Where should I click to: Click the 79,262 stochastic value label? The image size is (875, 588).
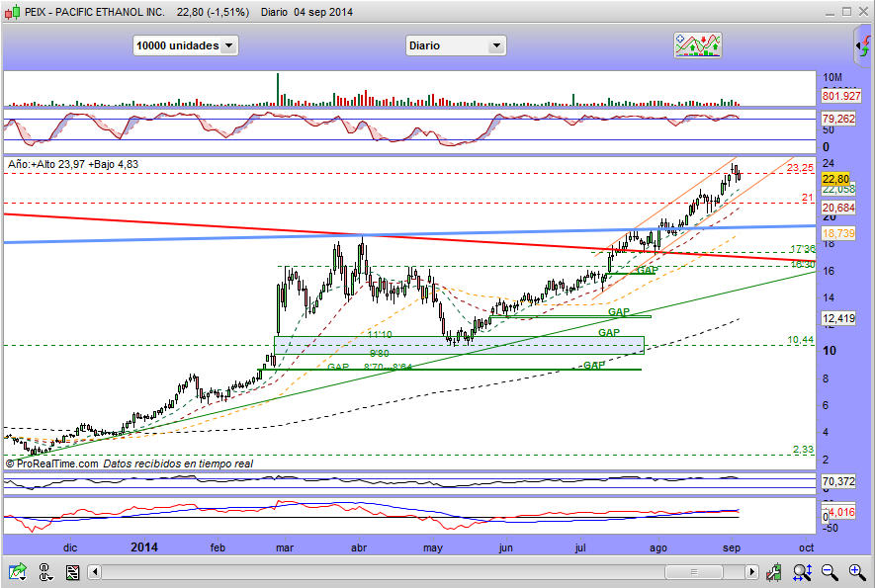coord(838,119)
